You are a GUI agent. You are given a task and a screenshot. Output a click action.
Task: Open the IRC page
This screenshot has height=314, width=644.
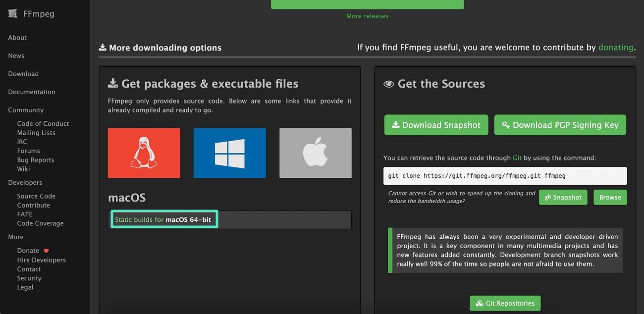[22, 142]
